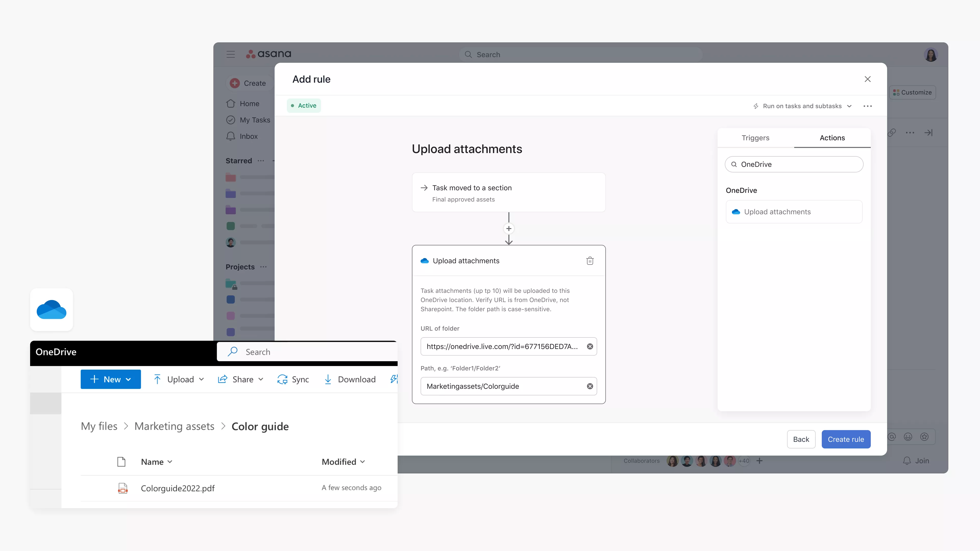Select the Triggers tab in the rule panel
Image resolution: width=980 pixels, height=551 pixels.
coord(755,137)
